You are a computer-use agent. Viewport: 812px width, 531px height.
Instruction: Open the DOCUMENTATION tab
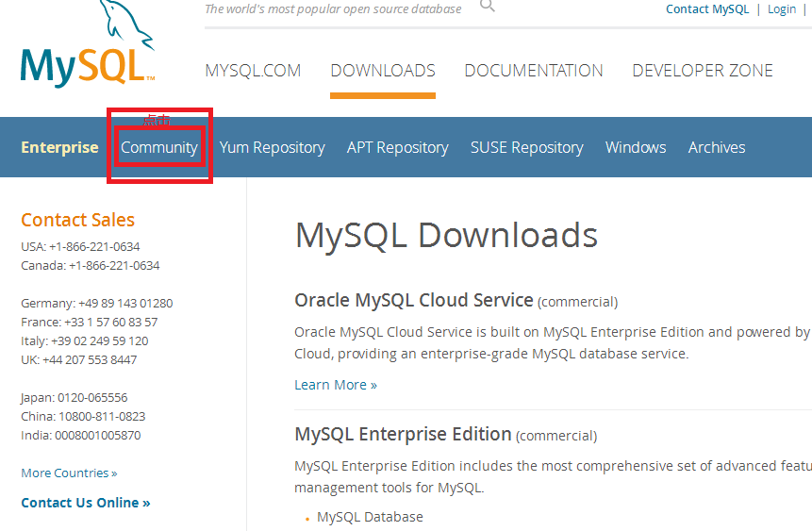[x=534, y=71]
